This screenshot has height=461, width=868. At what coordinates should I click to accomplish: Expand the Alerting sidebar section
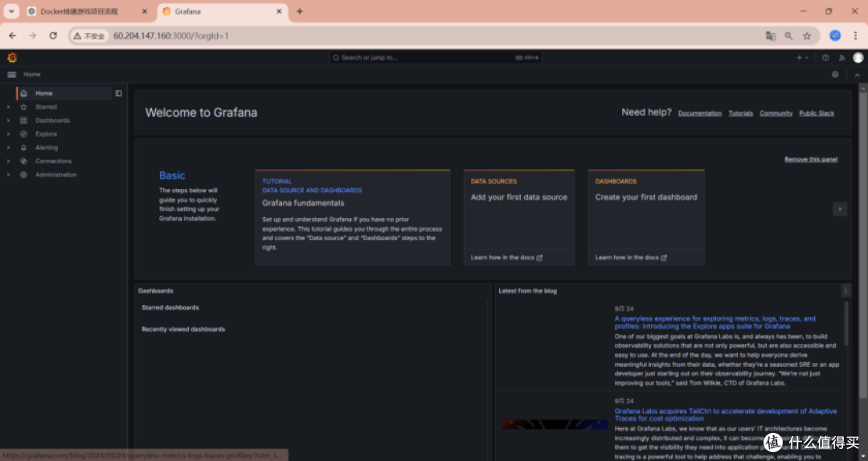click(x=8, y=147)
